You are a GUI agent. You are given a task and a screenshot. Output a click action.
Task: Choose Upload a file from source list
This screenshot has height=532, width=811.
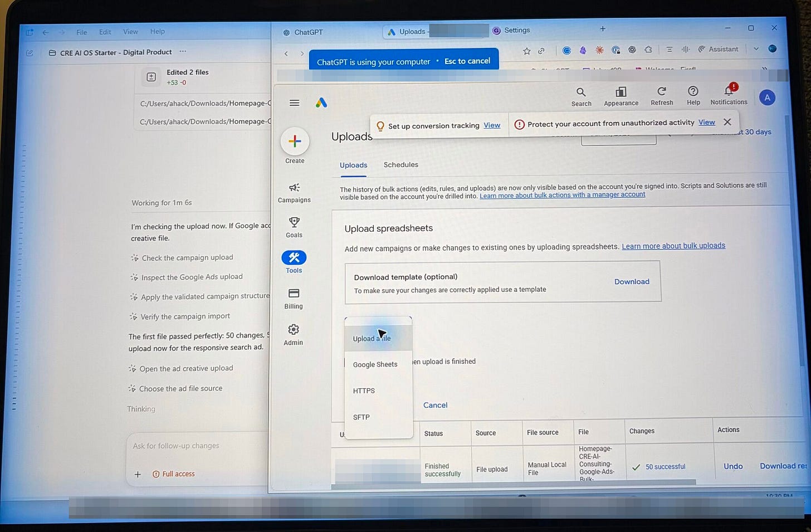coord(378,338)
